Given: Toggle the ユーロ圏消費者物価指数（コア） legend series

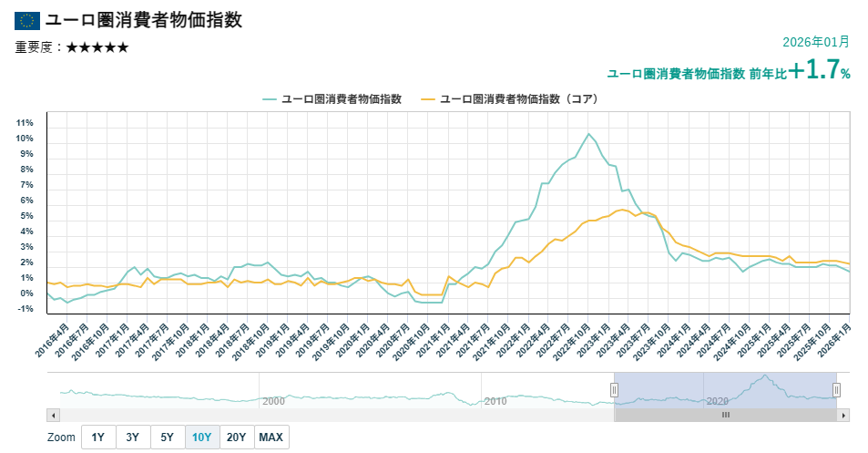Looking at the screenshot, I should tap(510, 99).
